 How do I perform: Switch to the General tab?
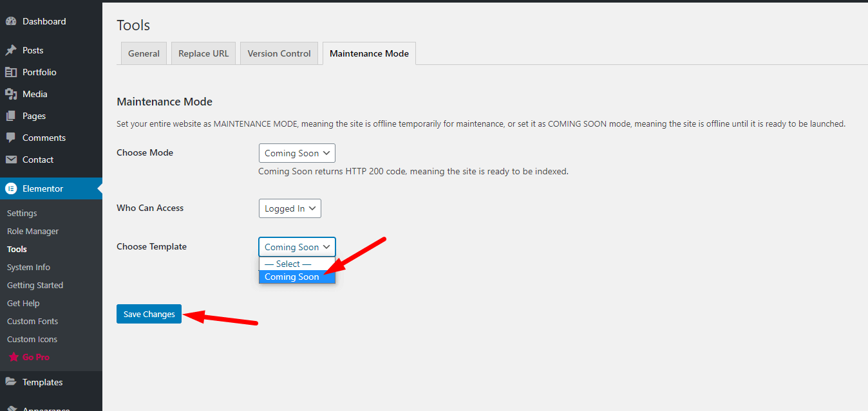pyautogui.click(x=144, y=53)
